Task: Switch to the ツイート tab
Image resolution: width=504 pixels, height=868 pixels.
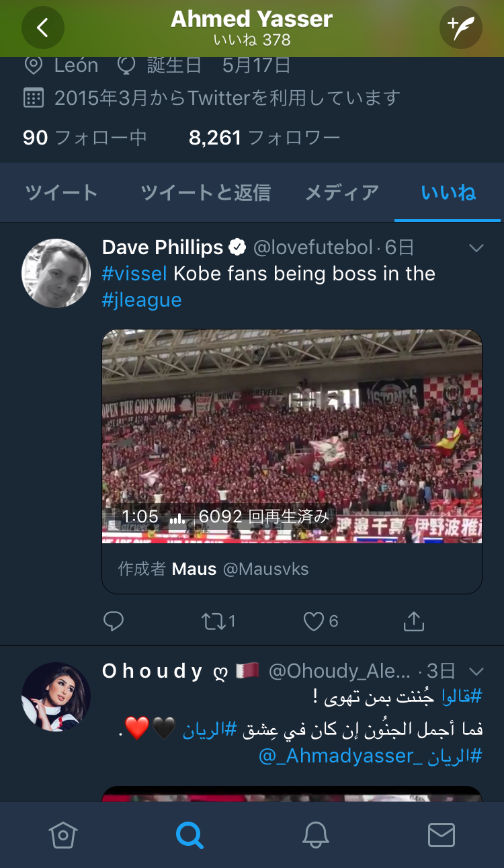Action: [x=62, y=193]
